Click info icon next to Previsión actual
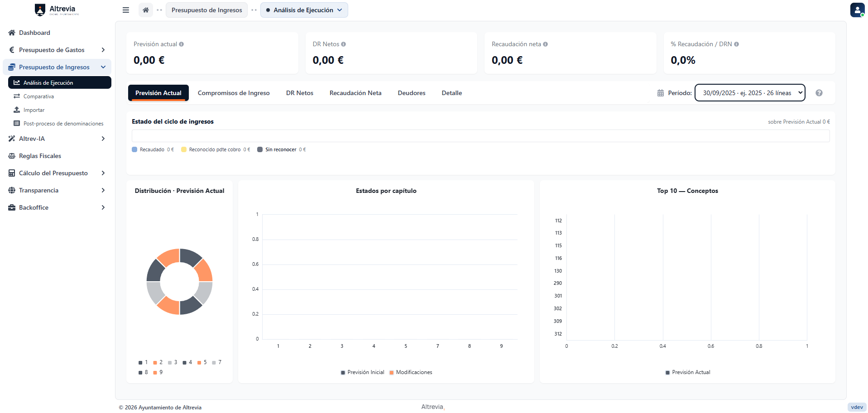 182,44
